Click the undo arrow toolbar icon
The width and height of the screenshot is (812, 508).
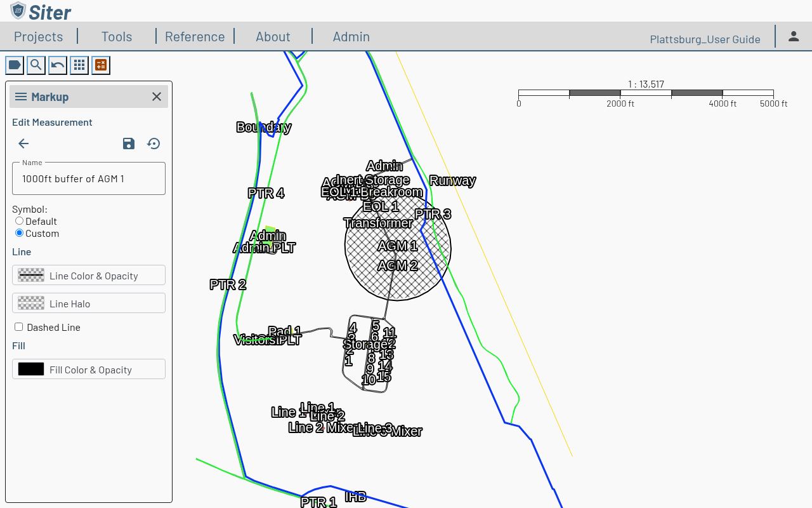coord(58,65)
